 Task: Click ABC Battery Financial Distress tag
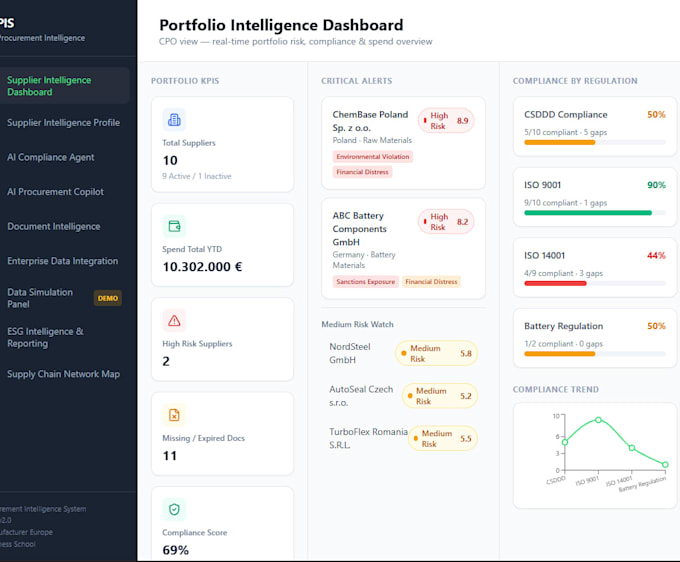pyautogui.click(x=431, y=282)
